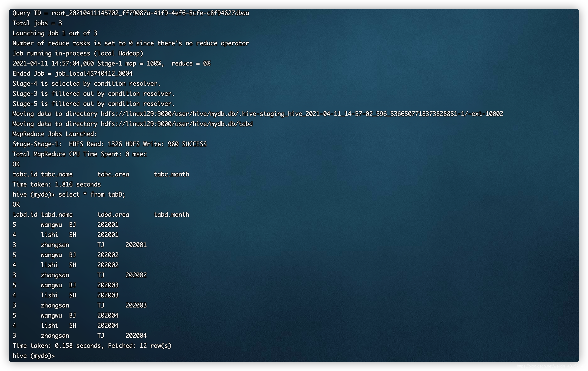Click the 'select * from tabD;' command
The height and width of the screenshot is (371, 588).
point(92,195)
